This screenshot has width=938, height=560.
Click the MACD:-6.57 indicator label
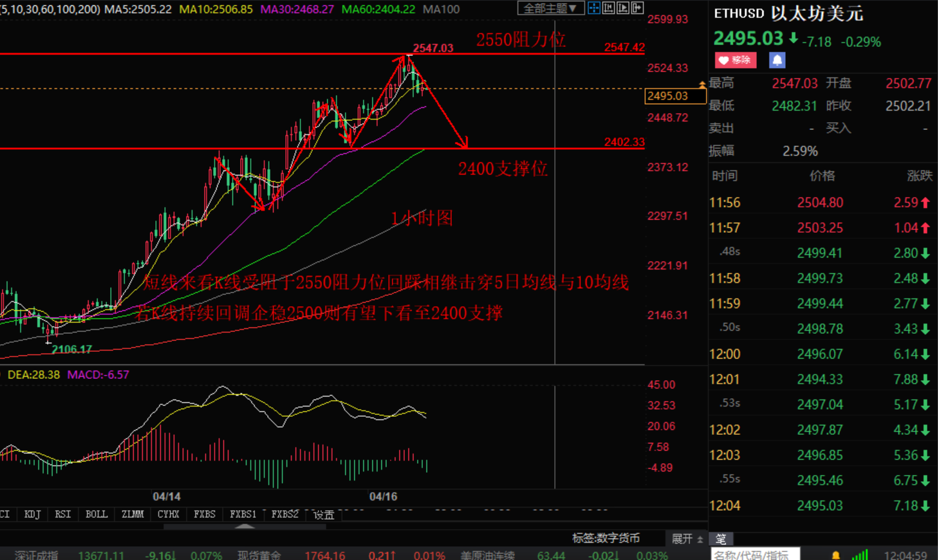tap(98, 375)
